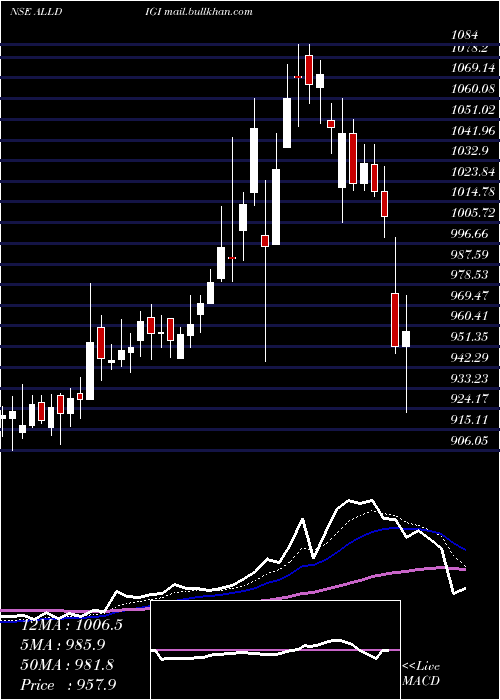500x700 pixels.
Task: Click the 1005.72 price axis label
Action: [473, 212]
